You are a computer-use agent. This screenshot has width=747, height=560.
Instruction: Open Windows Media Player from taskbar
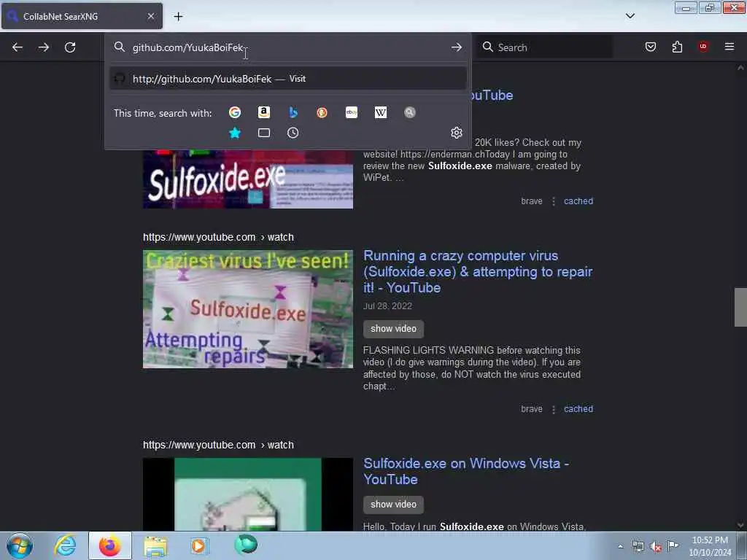(x=199, y=545)
